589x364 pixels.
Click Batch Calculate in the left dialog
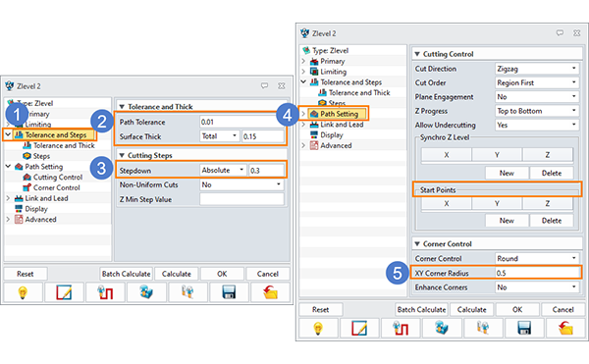[127, 274]
